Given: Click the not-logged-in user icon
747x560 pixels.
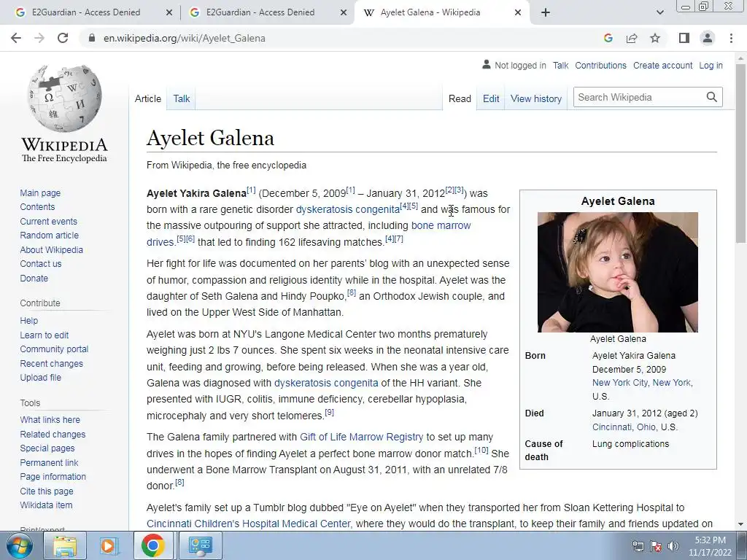Looking at the screenshot, I should 486,65.
